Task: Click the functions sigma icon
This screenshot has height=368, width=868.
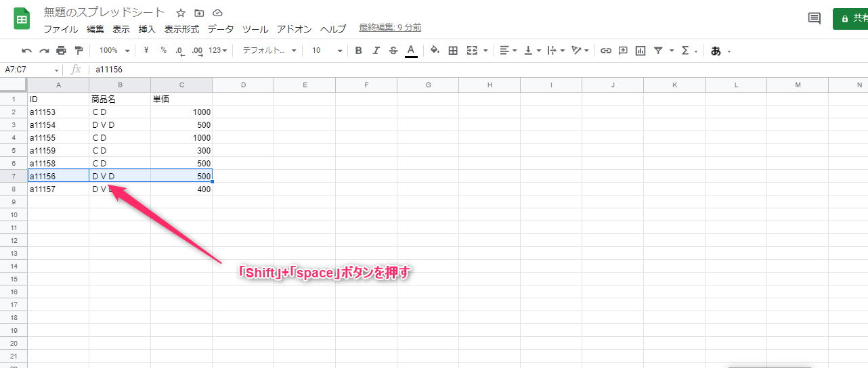Action: (685, 50)
